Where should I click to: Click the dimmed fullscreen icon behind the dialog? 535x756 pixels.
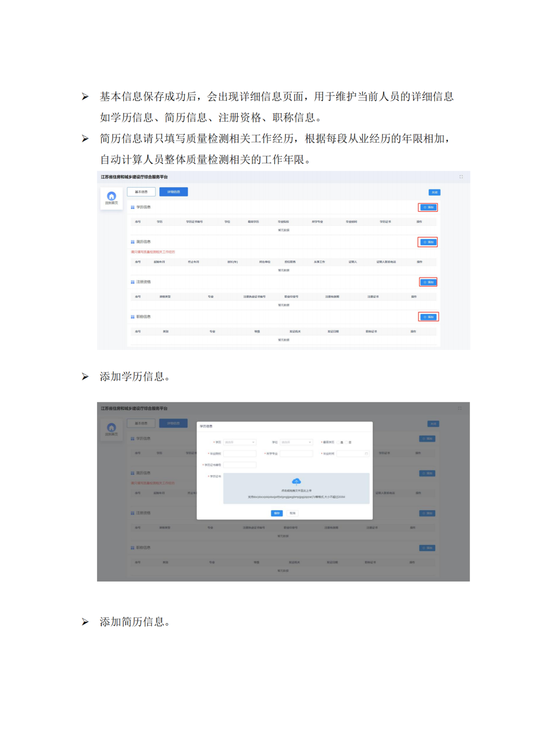click(460, 408)
